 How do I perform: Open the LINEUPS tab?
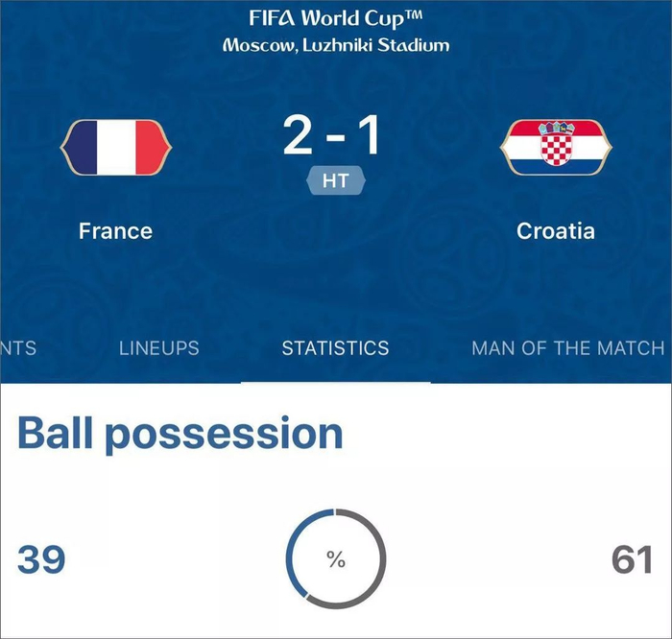(159, 347)
